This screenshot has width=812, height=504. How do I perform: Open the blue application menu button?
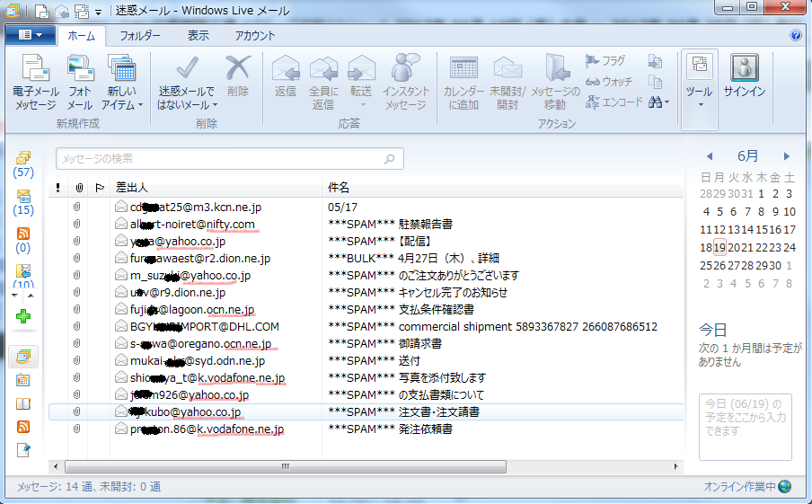click(30, 35)
